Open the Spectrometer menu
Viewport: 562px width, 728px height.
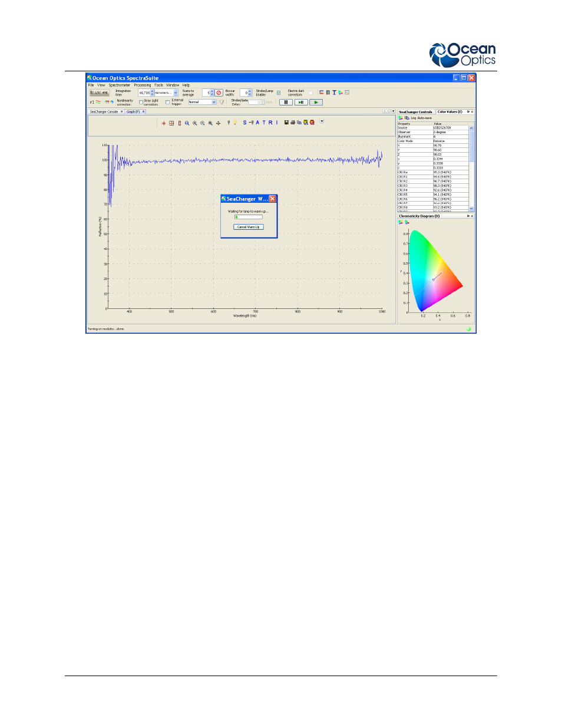tap(120, 85)
